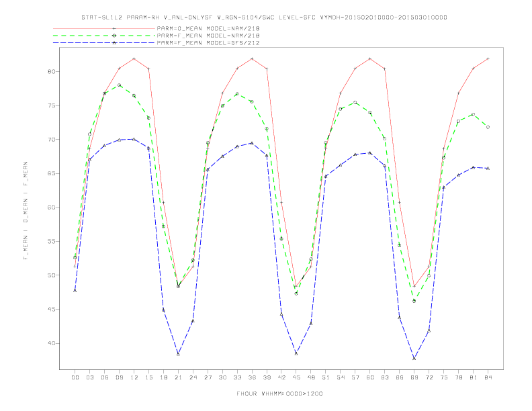
Task: Click x-axis tick label 48
Action: (x=311, y=377)
